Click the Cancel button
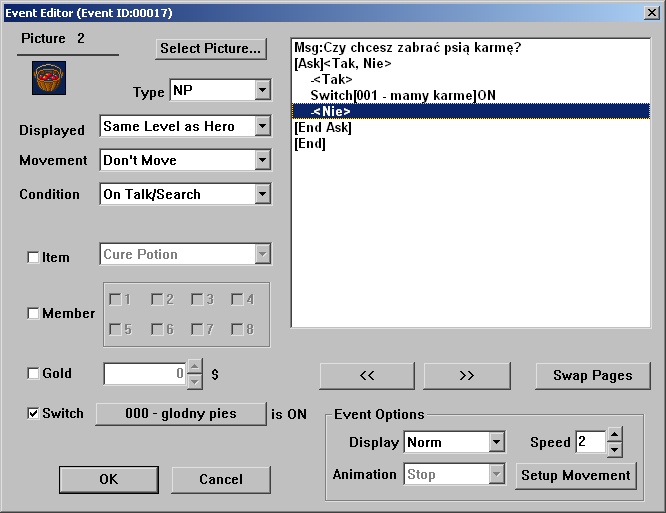The width and height of the screenshot is (666, 513). (x=221, y=479)
